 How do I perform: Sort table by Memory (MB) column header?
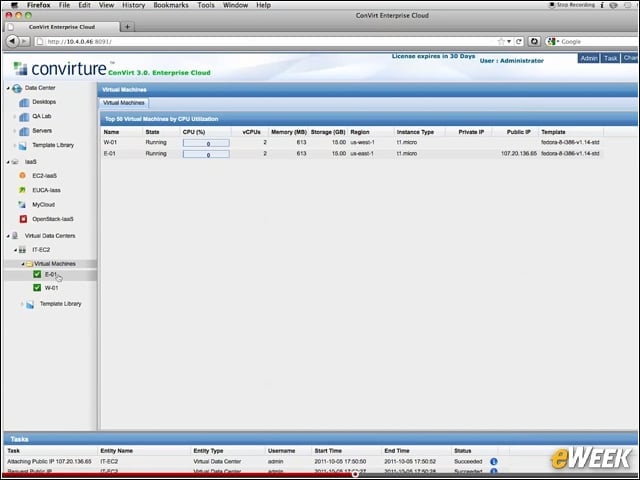pyautogui.click(x=289, y=132)
